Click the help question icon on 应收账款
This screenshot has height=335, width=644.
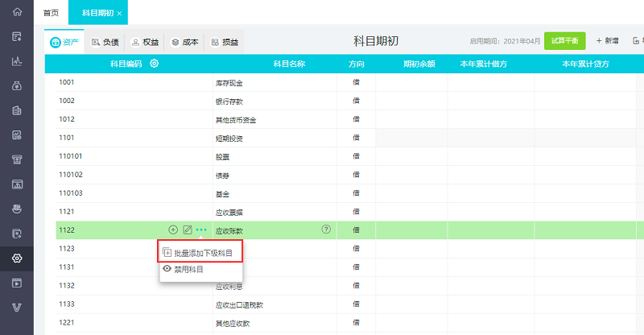tap(326, 230)
